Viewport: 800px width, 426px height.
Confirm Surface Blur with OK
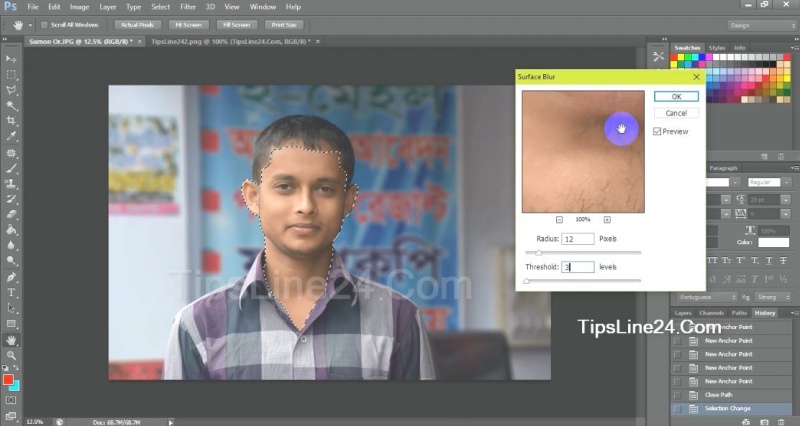[676, 96]
